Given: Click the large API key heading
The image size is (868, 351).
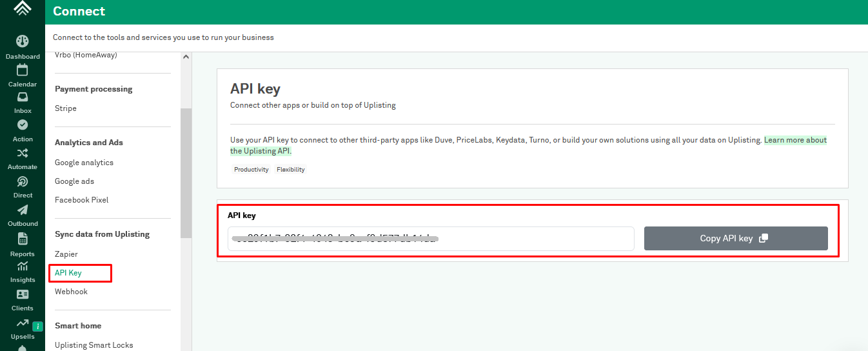Looking at the screenshot, I should (x=255, y=88).
